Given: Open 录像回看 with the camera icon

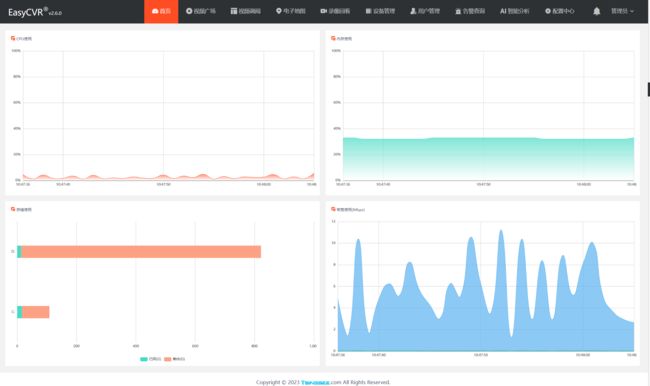Looking at the screenshot, I should pos(335,11).
